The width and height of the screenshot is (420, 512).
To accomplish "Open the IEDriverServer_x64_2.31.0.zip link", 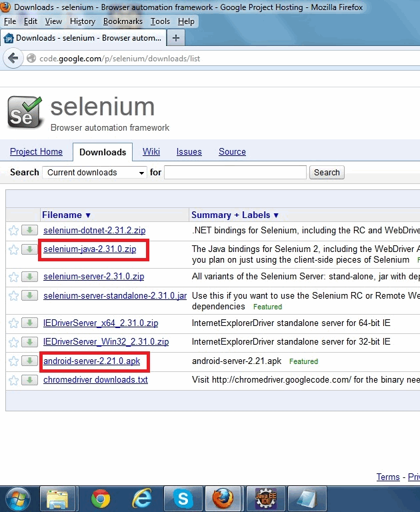I will (101, 323).
